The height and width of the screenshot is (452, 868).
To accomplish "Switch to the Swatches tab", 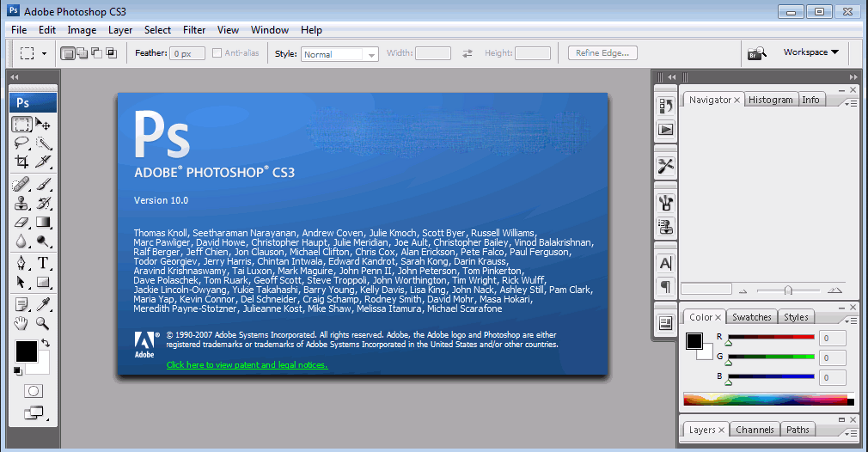I will [752, 317].
